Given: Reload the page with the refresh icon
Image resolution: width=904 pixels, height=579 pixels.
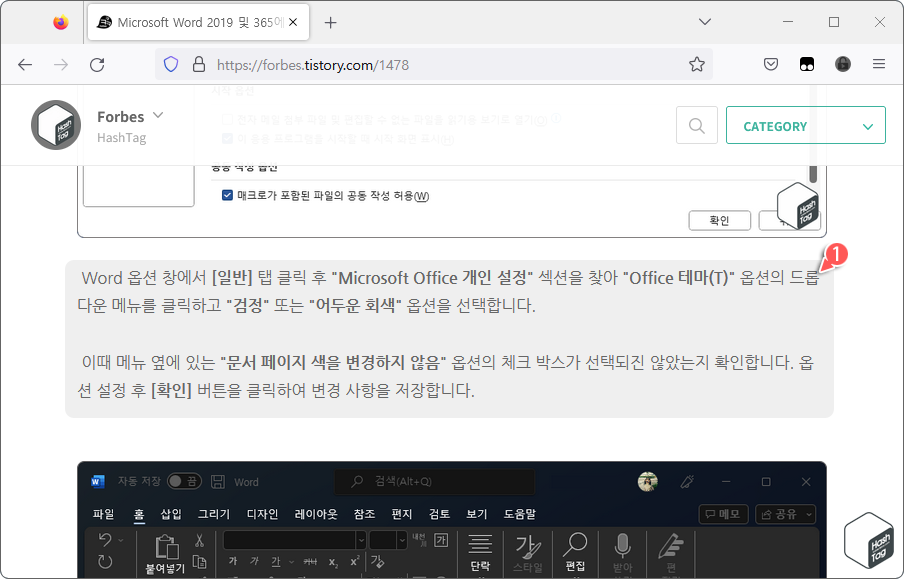Looking at the screenshot, I should click(97, 65).
